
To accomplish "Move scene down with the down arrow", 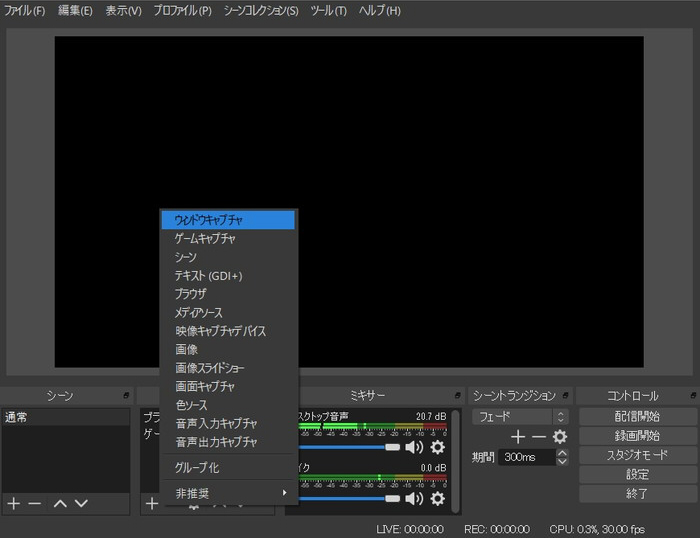I will pyautogui.click(x=81, y=504).
